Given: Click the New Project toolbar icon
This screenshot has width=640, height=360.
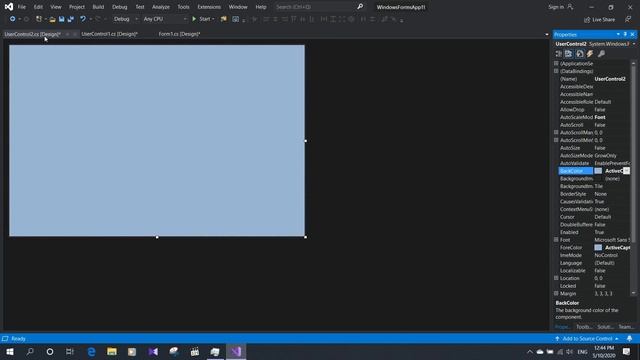Looking at the screenshot, I should click(x=38, y=19).
